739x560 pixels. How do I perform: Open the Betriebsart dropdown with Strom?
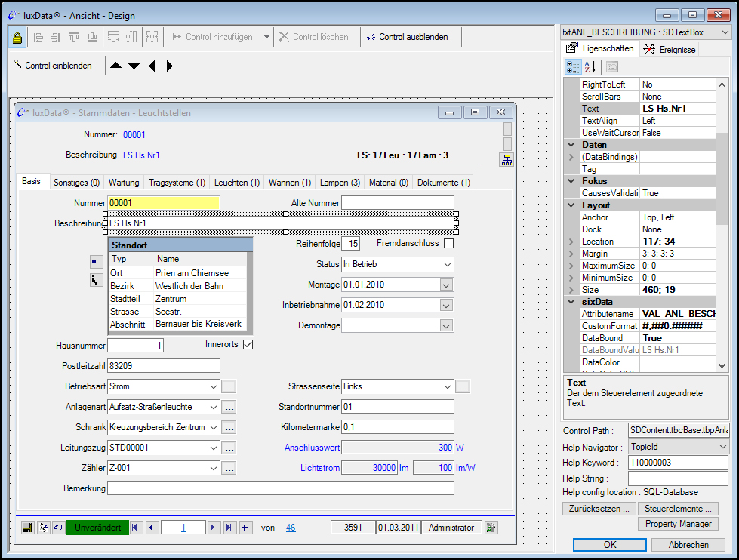coord(213,386)
